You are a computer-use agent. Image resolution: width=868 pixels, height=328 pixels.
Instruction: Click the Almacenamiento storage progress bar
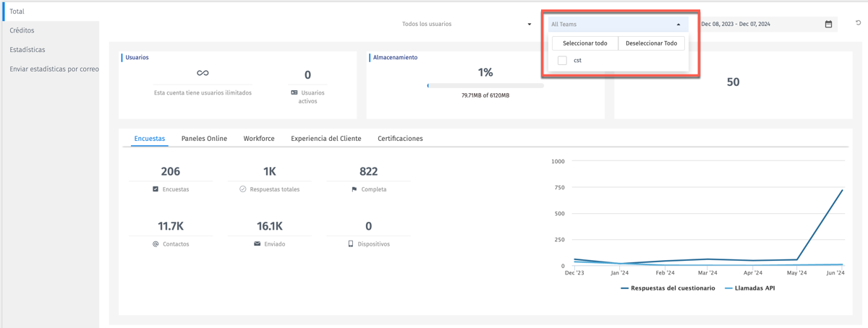click(x=485, y=86)
